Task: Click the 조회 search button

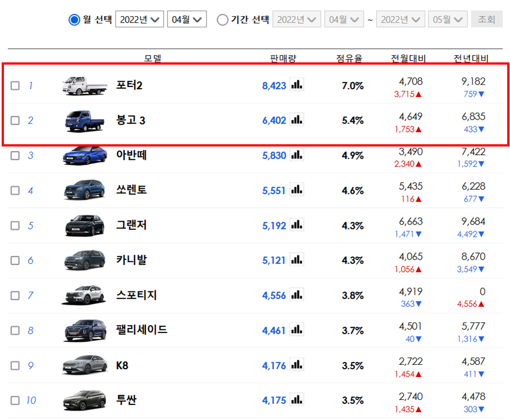Action: pyautogui.click(x=487, y=19)
